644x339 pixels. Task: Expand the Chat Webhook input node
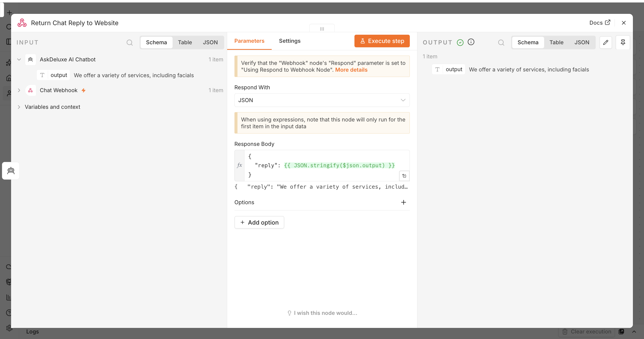click(19, 90)
